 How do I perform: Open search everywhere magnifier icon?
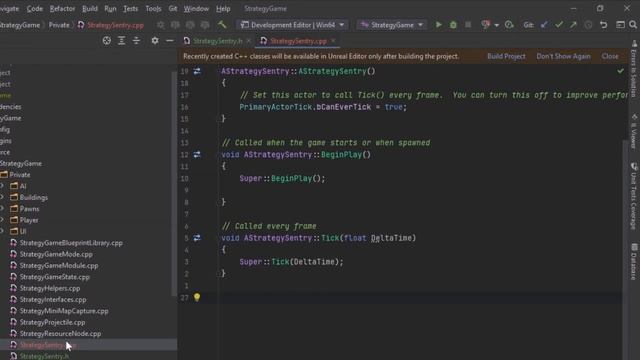tap(633, 25)
